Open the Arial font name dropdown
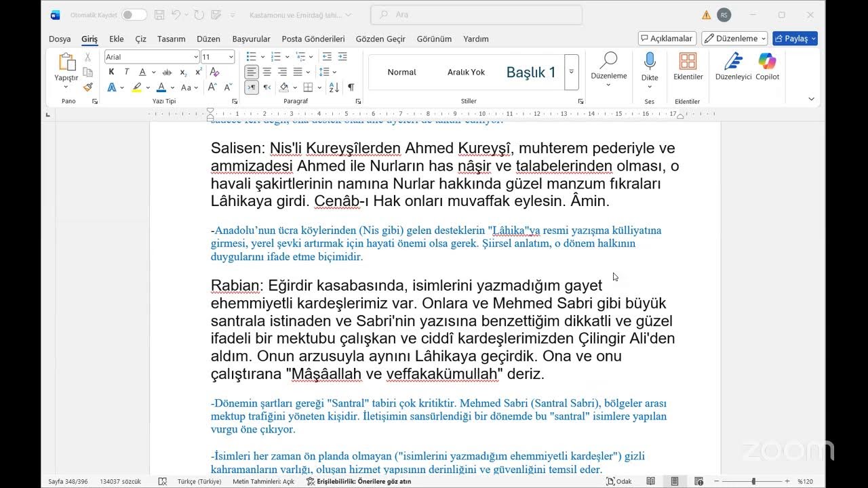Image resolution: width=868 pixels, height=488 pixels. 196,57
